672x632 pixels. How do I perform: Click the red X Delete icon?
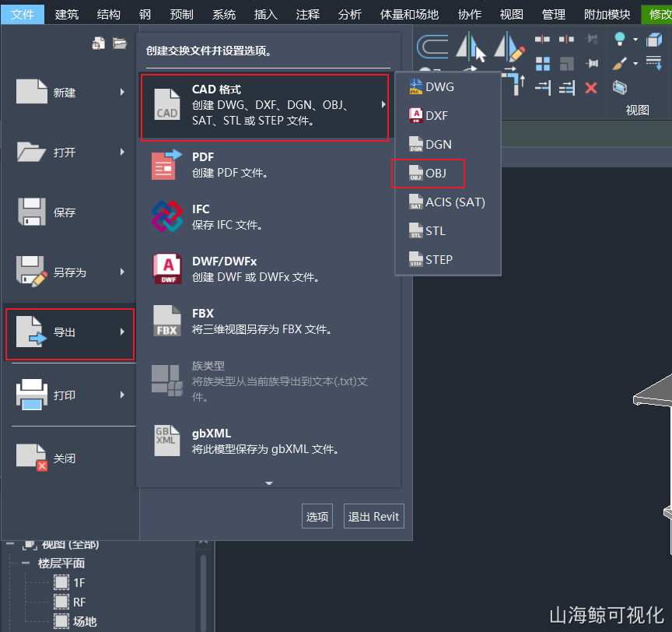coord(591,88)
